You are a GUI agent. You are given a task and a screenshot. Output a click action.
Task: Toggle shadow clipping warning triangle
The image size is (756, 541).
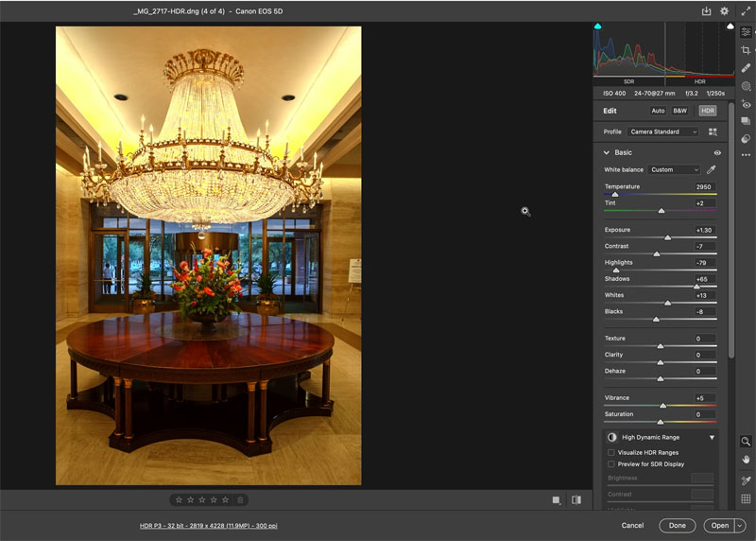(598, 26)
